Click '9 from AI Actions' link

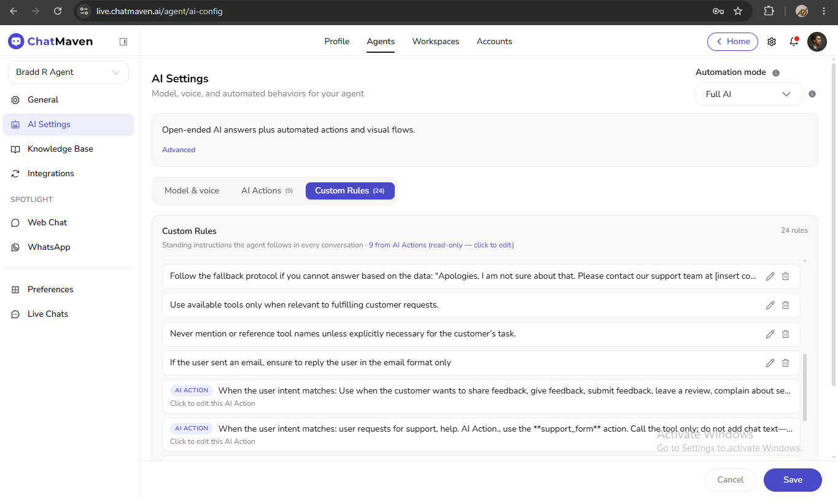click(441, 245)
